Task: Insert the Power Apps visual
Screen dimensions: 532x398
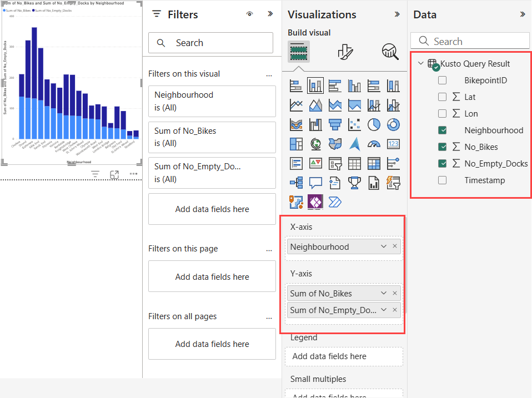Action: coord(315,203)
